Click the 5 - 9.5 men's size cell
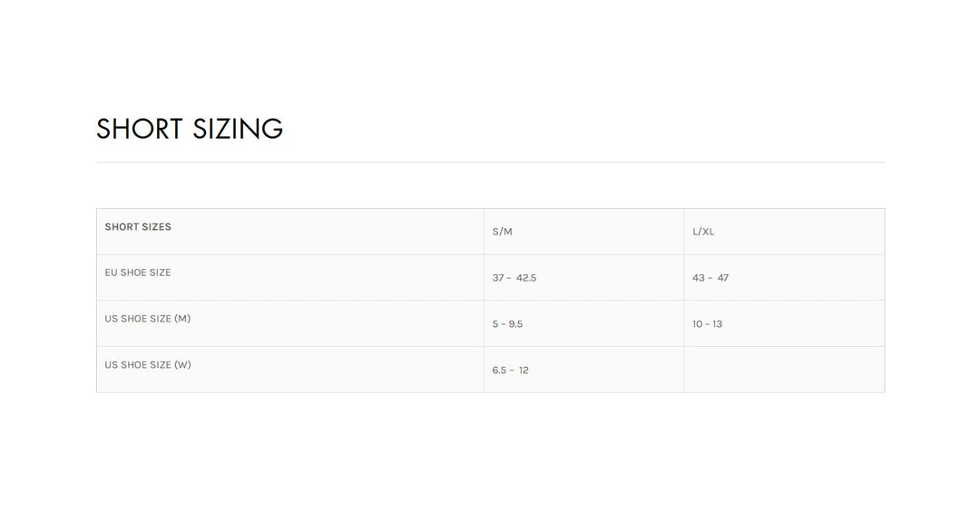This screenshot has height=514, width=980. click(507, 324)
